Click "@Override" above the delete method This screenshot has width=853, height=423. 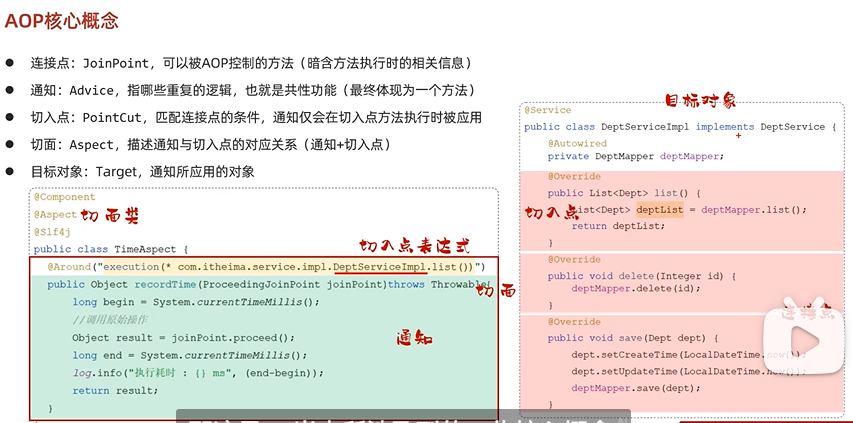pyautogui.click(x=574, y=259)
